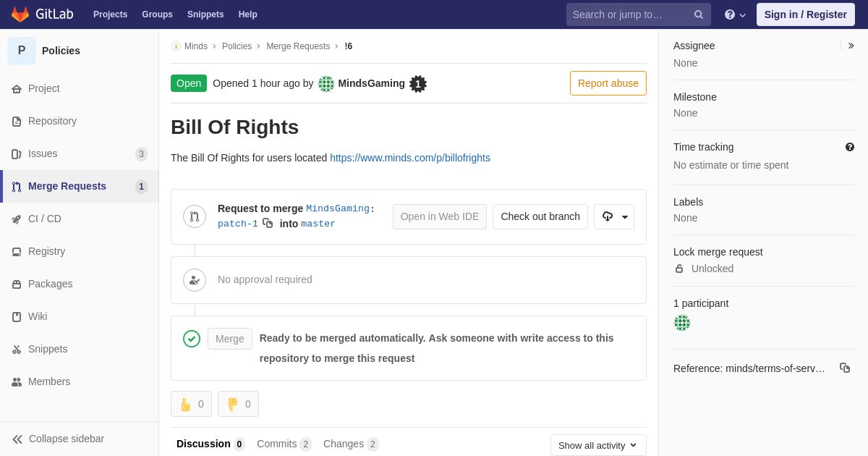Click the Report abuse button
Screen dimensions: 868x456
click(608, 83)
